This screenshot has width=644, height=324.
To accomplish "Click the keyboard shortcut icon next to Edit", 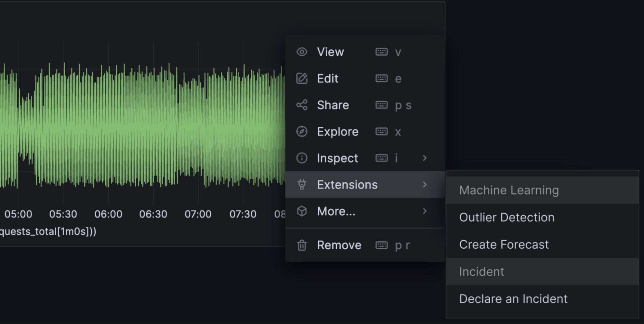I will 381,79.
